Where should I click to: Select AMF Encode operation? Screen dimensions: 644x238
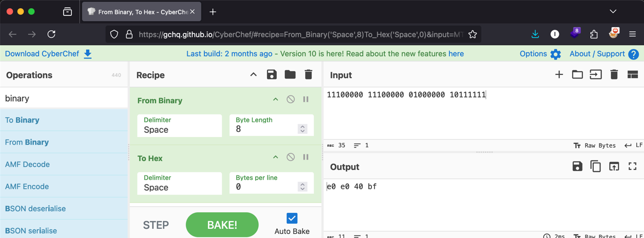click(x=64, y=186)
